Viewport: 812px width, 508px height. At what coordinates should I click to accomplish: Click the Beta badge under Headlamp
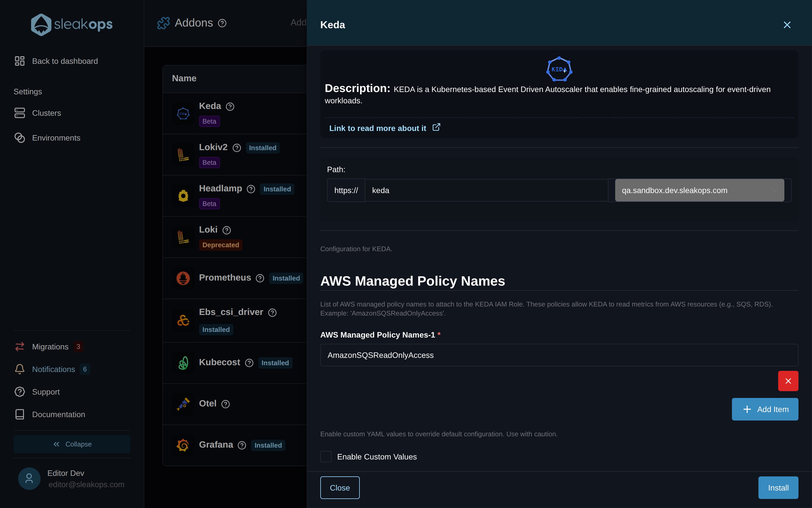tap(209, 203)
